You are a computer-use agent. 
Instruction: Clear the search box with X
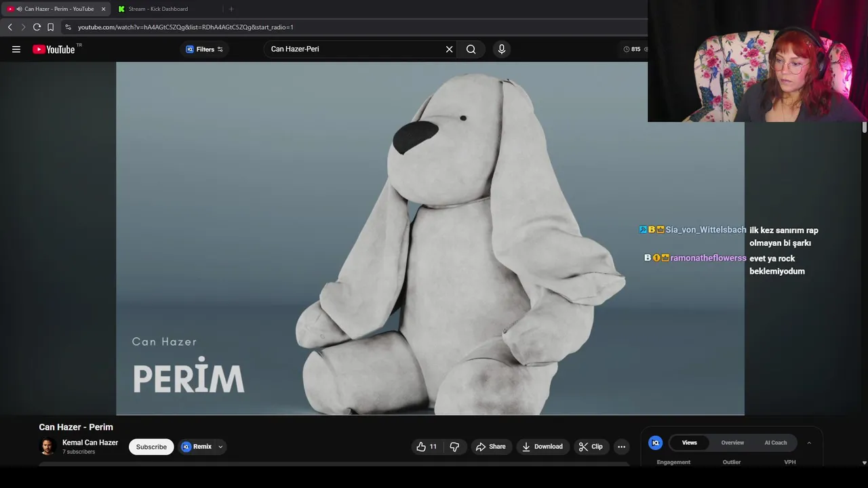449,49
